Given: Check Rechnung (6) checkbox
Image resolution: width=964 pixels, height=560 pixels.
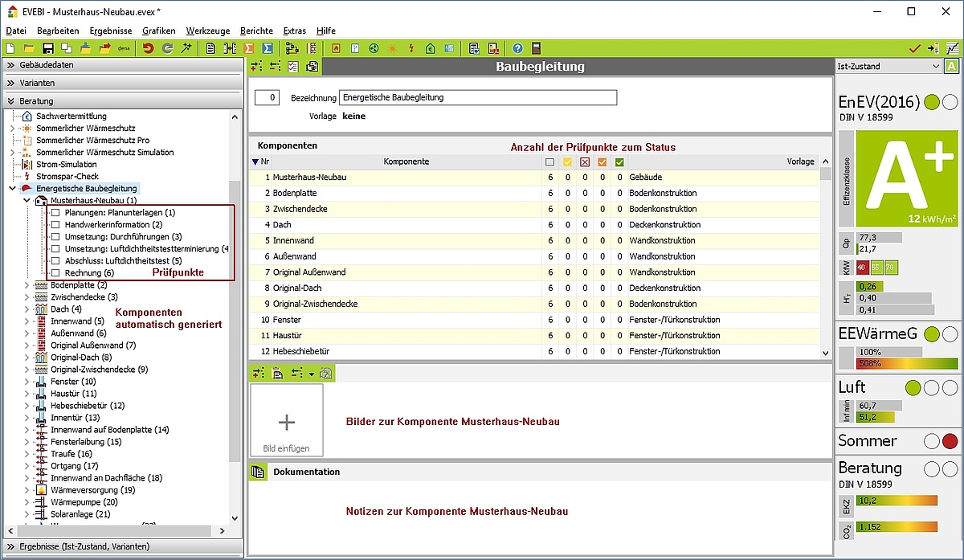Looking at the screenshot, I should [55, 272].
